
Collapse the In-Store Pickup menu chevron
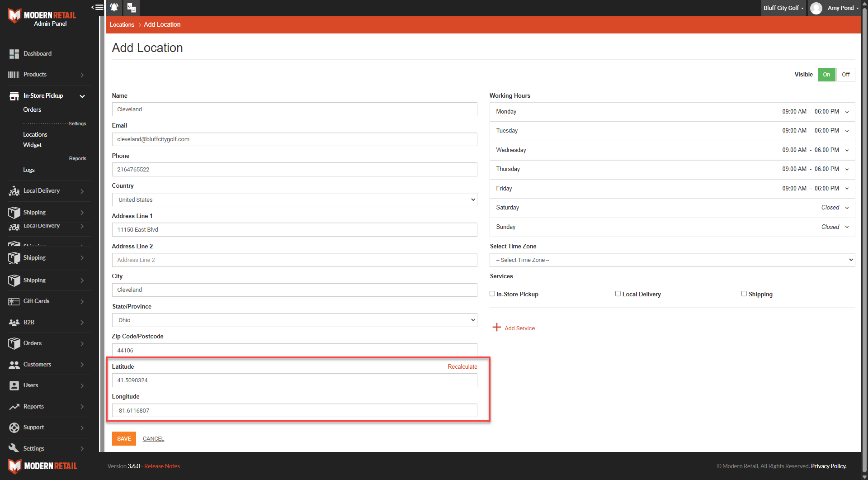pos(82,96)
